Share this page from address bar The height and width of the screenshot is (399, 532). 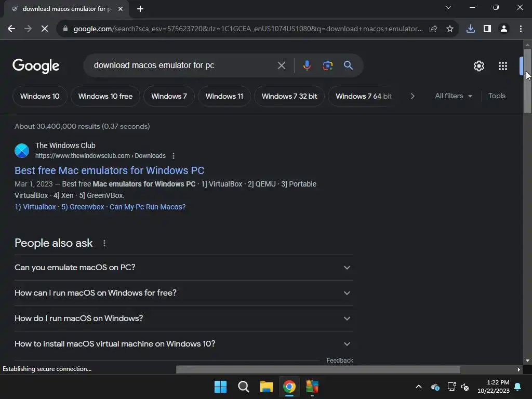pyautogui.click(x=433, y=29)
